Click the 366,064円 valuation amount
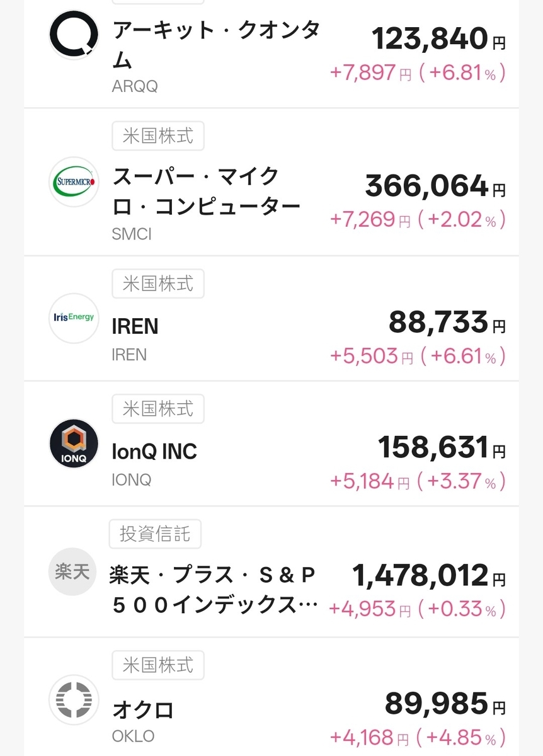 (x=435, y=186)
